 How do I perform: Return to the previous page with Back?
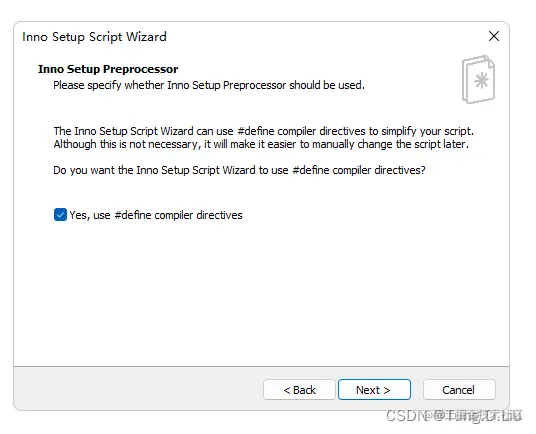pyautogui.click(x=299, y=390)
